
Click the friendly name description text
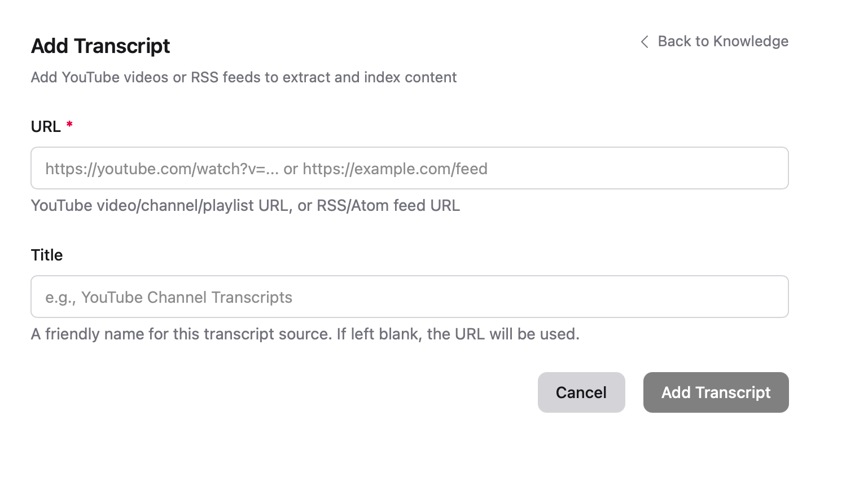click(x=305, y=334)
